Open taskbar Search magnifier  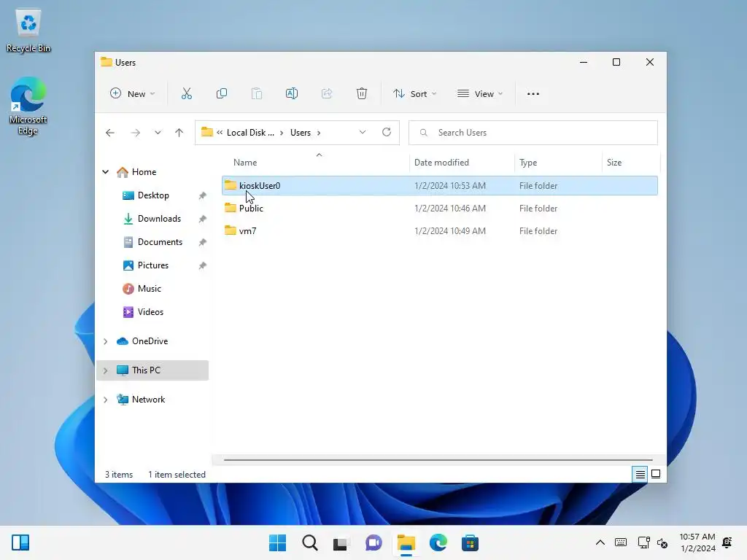(x=309, y=542)
